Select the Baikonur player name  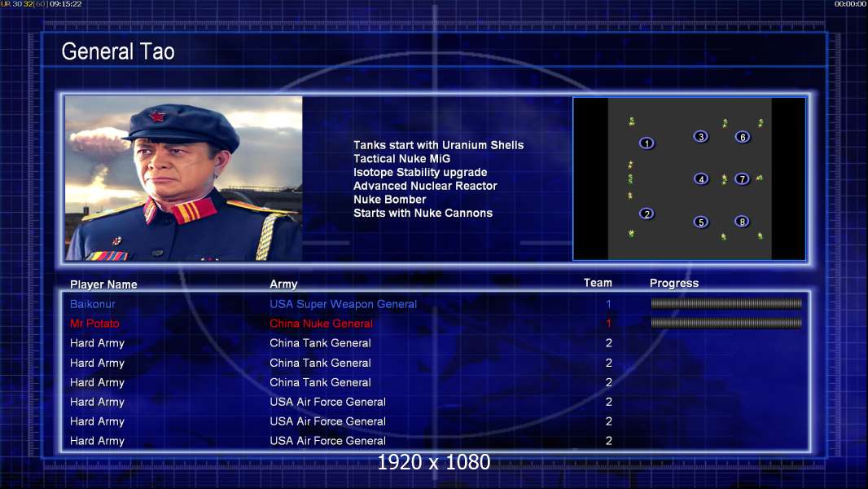pyautogui.click(x=93, y=304)
